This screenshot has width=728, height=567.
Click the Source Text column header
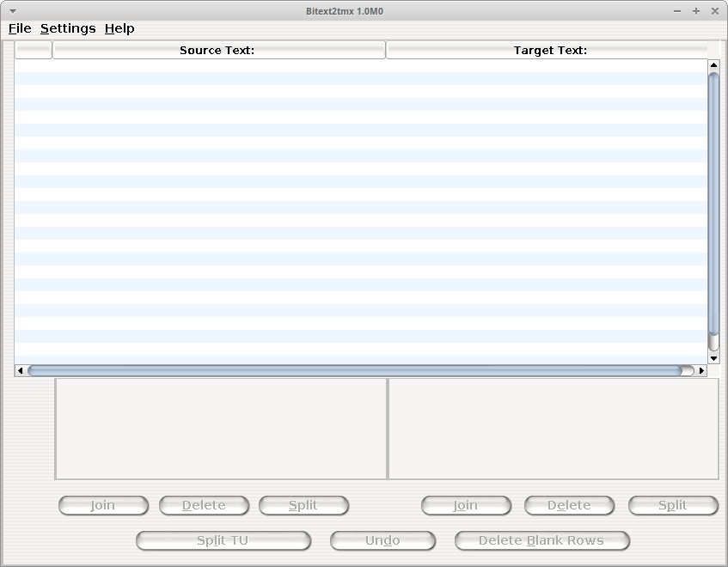coord(218,50)
